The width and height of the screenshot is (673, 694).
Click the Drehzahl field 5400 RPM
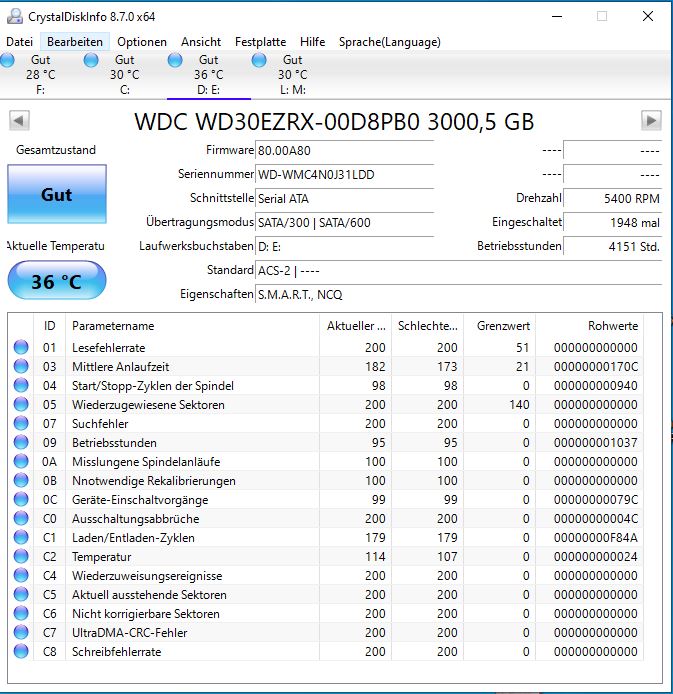click(x=613, y=198)
